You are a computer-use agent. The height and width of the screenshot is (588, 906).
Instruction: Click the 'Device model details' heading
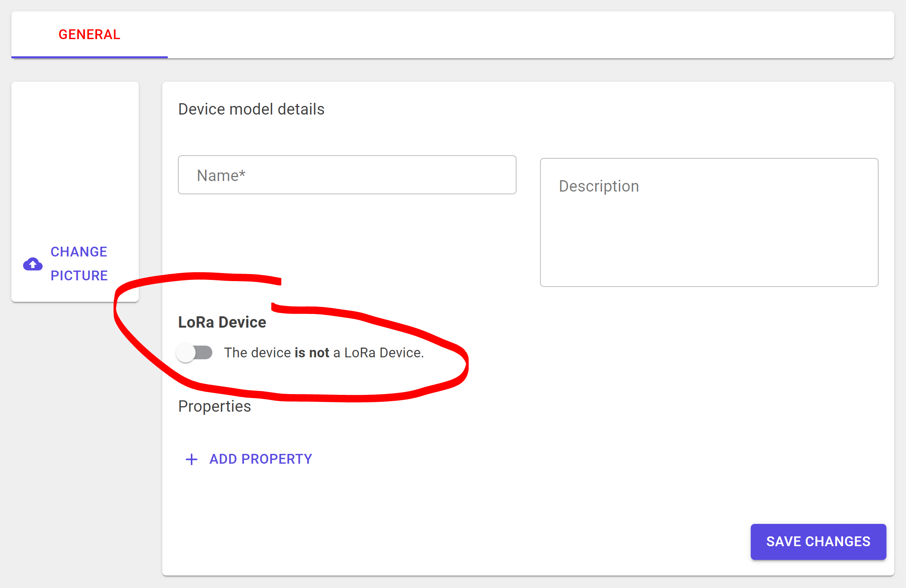click(x=251, y=109)
